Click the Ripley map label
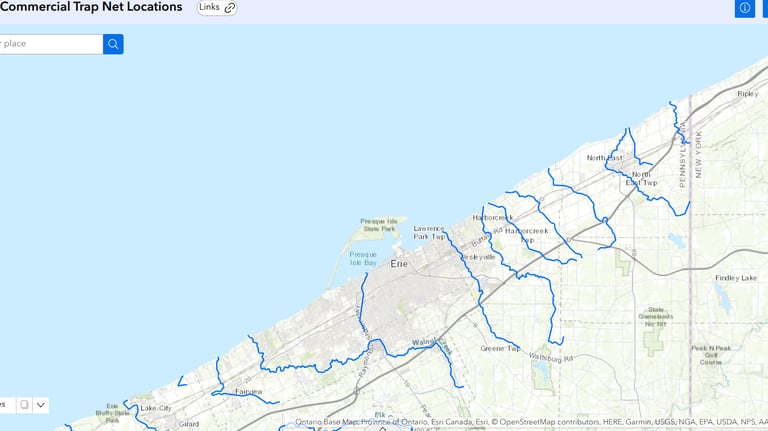The image size is (768, 431). point(747,94)
